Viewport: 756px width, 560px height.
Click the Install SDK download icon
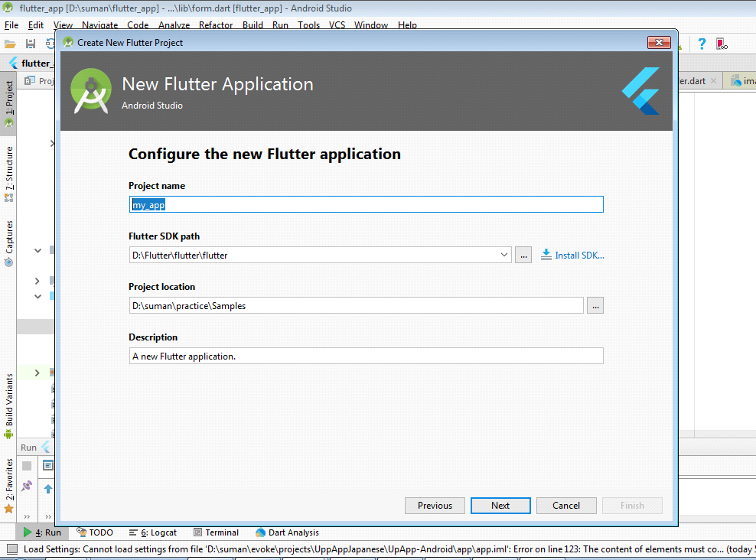(x=546, y=255)
